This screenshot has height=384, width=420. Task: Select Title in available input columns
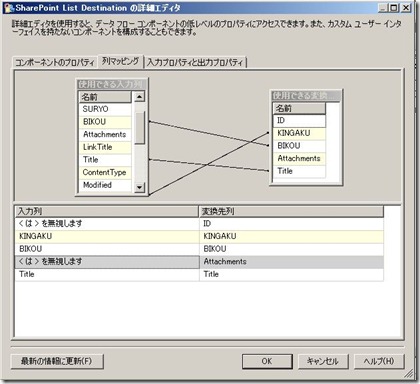(105, 160)
